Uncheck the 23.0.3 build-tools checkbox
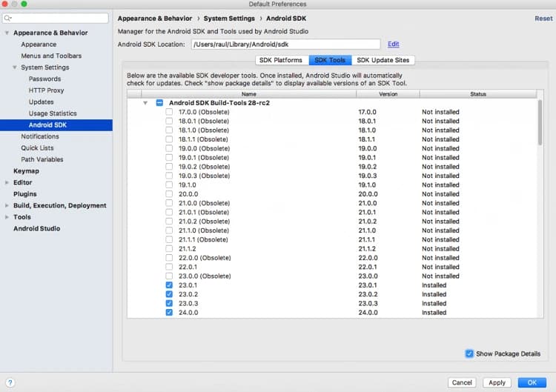The image size is (556, 392). click(169, 303)
